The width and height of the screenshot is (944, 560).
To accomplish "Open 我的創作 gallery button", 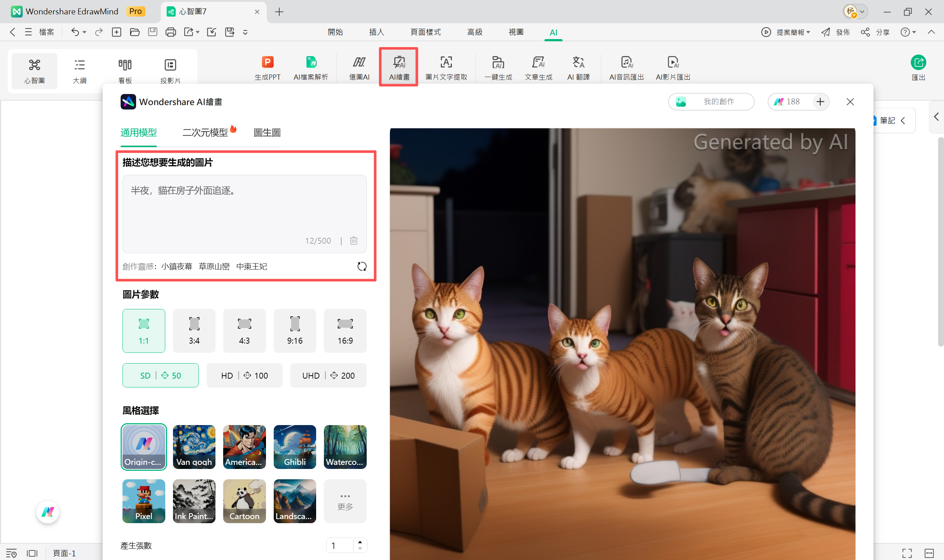I will coord(711,102).
